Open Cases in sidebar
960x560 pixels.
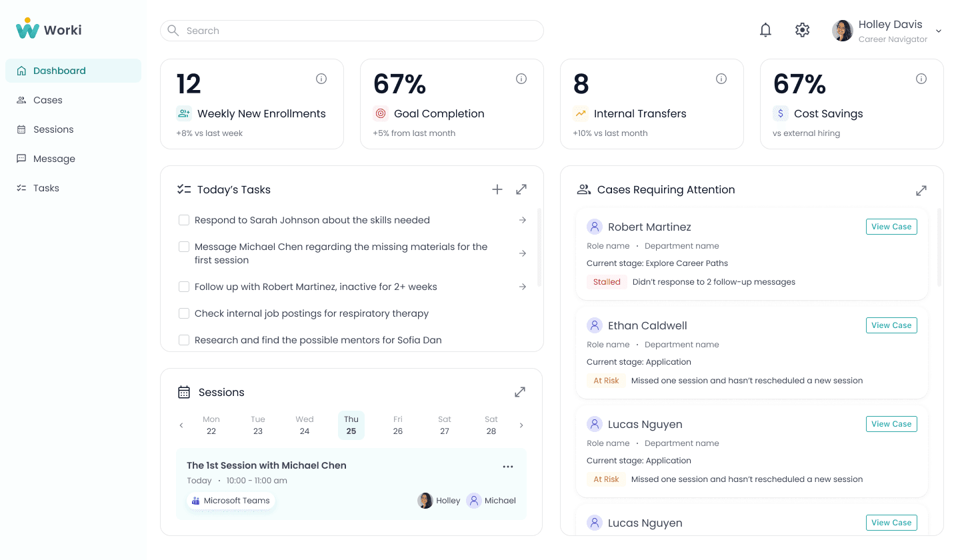pyautogui.click(x=73, y=100)
